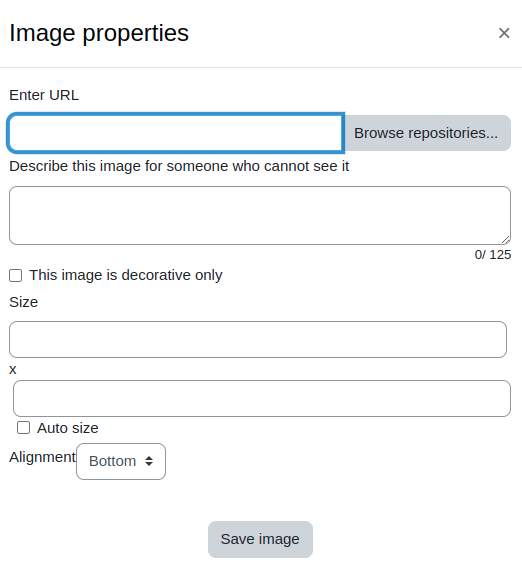The height and width of the screenshot is (570, 522).
Task: Focus the Enter URL text field
Action: (x=176, y=133)
